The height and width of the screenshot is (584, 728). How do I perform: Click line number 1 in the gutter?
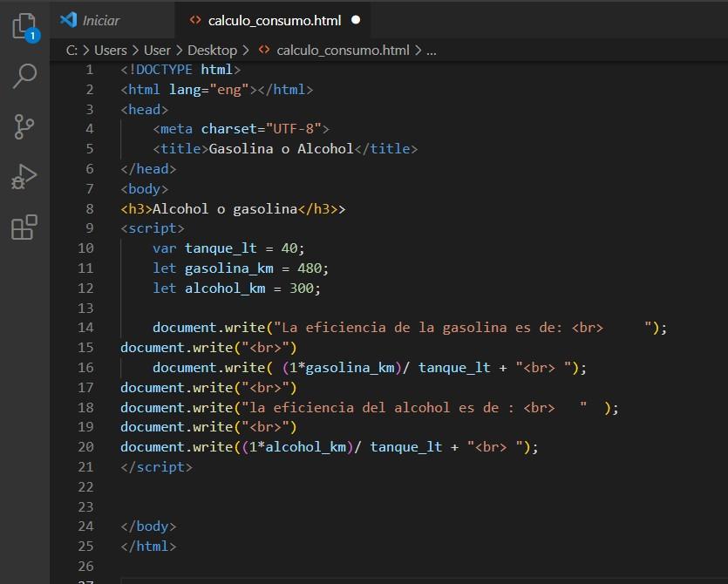(90, 70)
